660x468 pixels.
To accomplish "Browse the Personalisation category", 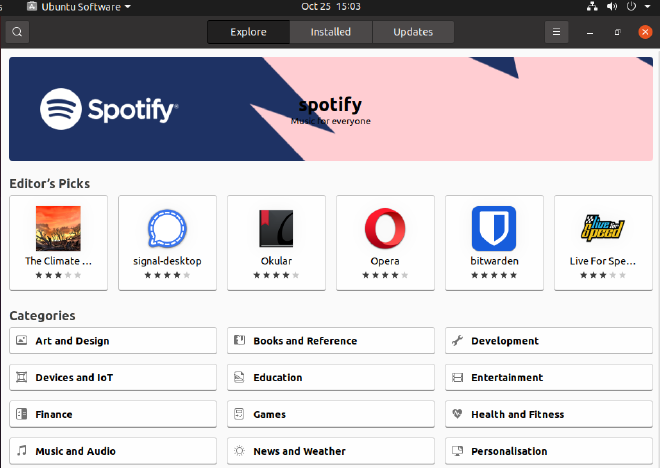I will coord(549,451).
